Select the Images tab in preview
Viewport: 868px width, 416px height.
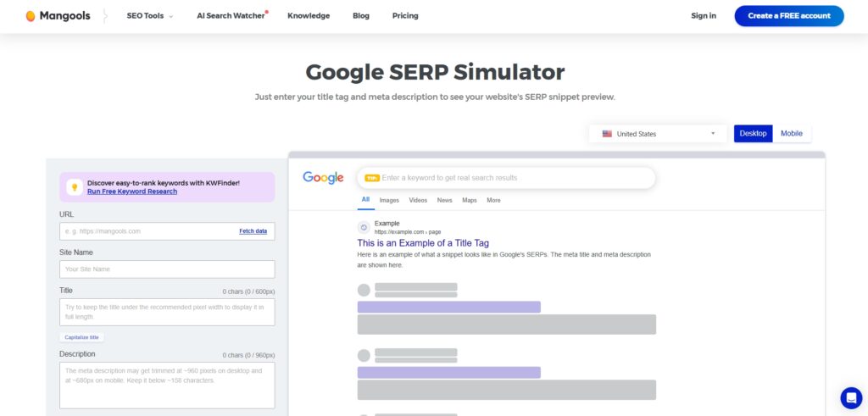pos(389,200)
